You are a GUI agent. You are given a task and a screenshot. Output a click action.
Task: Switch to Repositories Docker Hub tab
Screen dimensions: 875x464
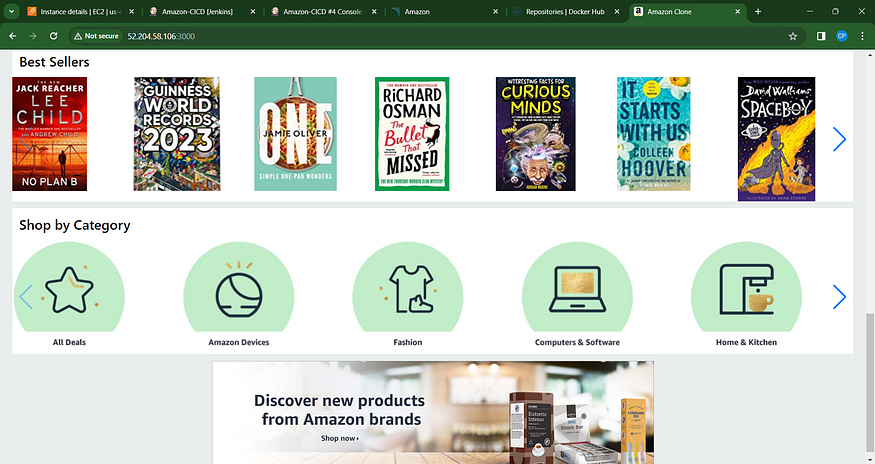point(565,12)
